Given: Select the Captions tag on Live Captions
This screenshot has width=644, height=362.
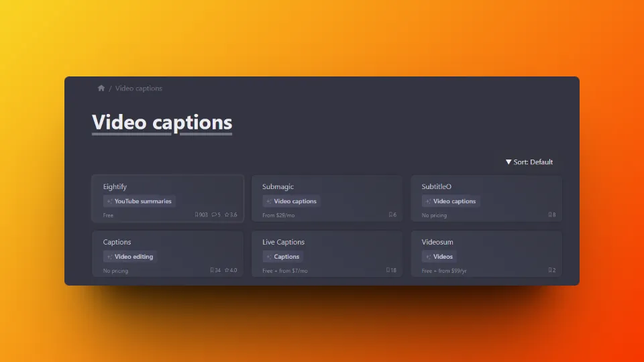Looking at the screenshot, I should [x=282, y=257].
